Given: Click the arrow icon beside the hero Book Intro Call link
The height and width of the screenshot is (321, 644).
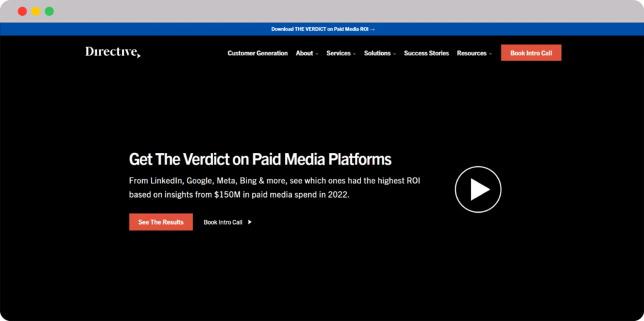Looking at the screenshot, I should [x=250, y=222].
